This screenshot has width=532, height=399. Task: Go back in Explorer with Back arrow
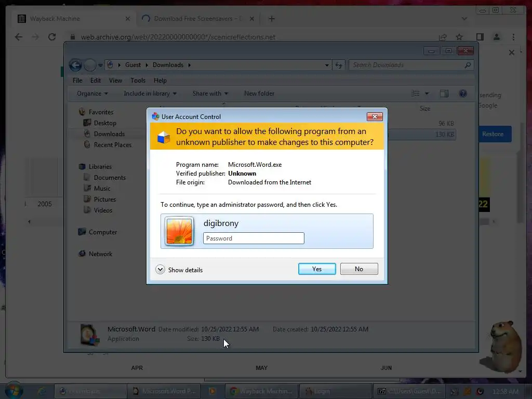point(75,65)
